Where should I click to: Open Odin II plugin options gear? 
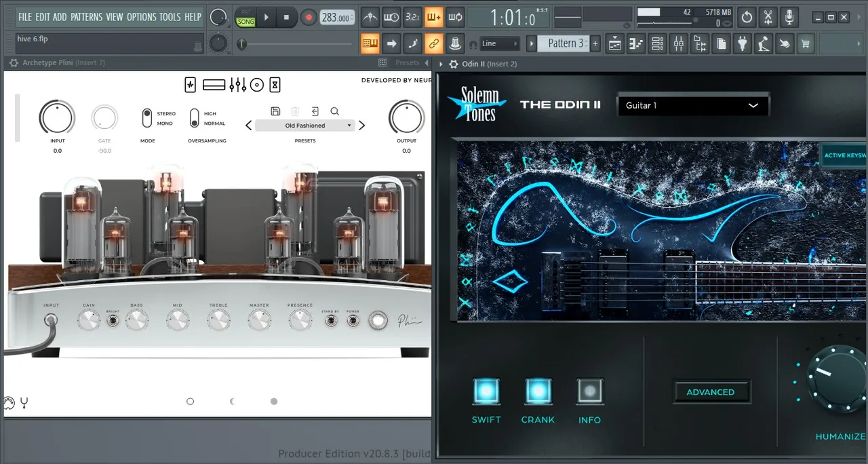(x=452, y=63)
